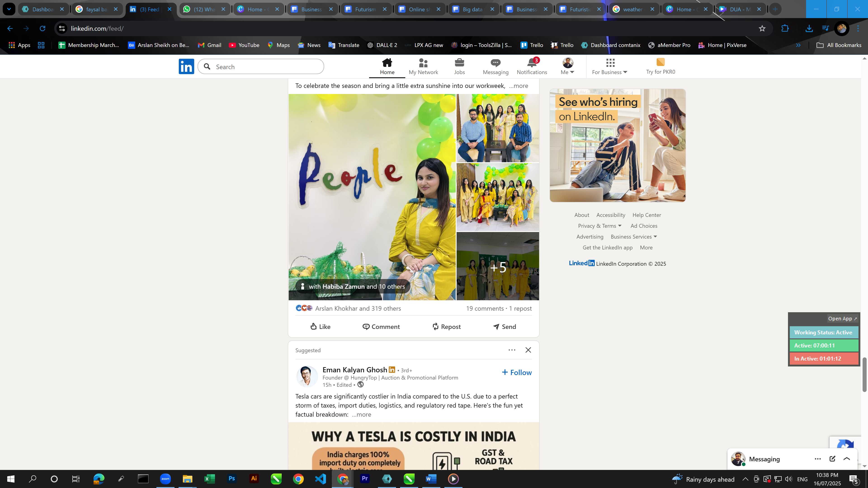868x488 pixels.
Task: Open Premiere Pro from the taskbar
Action: point(365,479)
